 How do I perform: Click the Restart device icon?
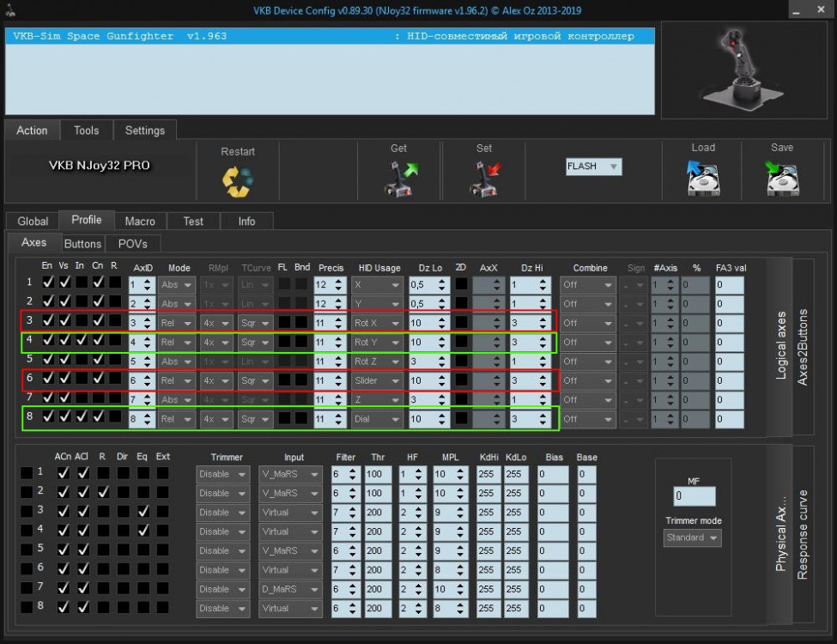tap(237, 181)
